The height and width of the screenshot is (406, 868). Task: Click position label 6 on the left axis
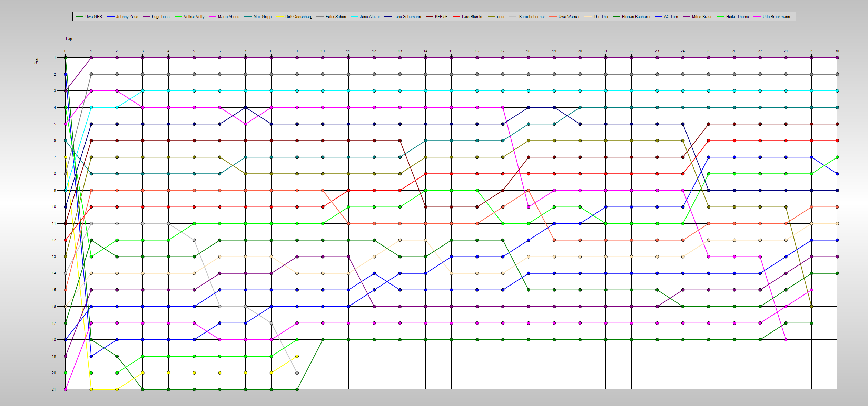tap(55, 141)
